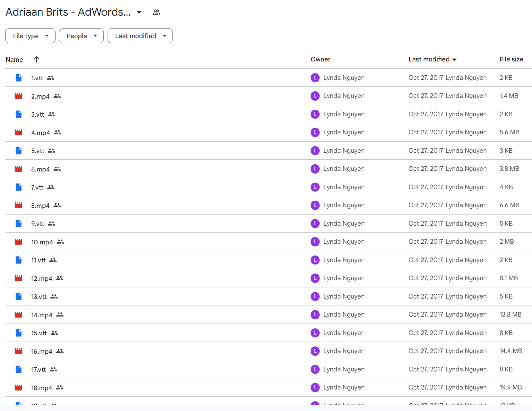Click the blue file icon for 15.vtt
Screen dimensions: 532x411
click(18, 333)
